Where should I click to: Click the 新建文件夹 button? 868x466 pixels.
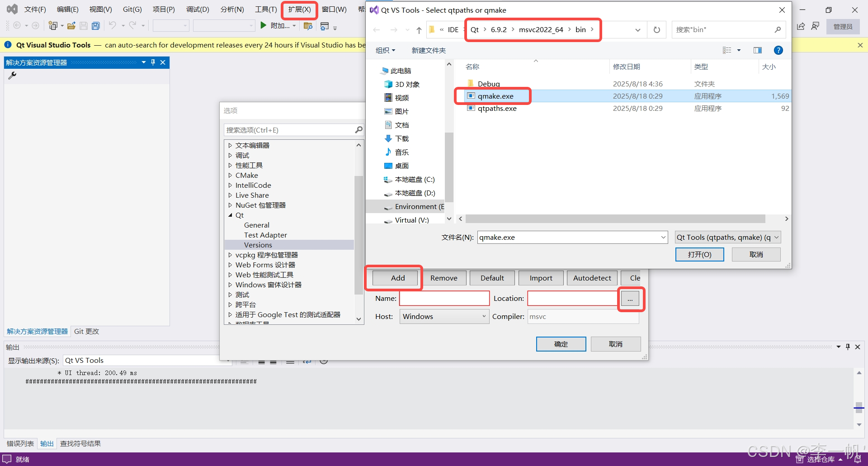[429, 50]
